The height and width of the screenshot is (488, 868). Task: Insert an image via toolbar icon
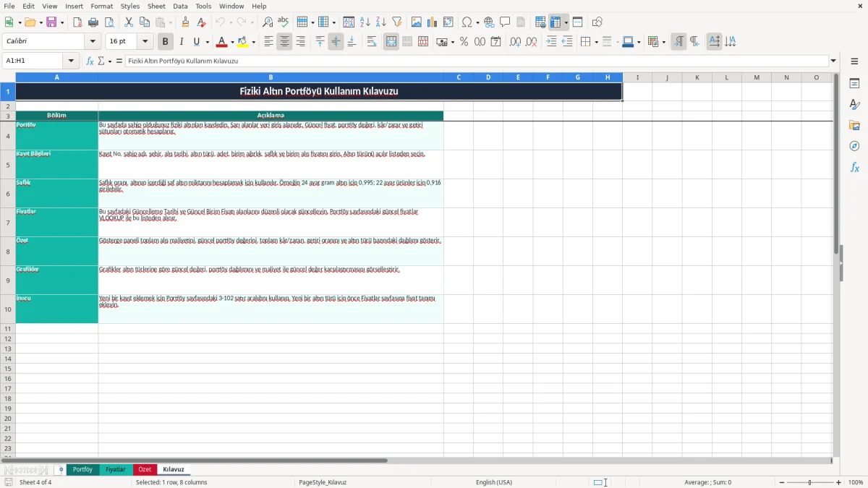417,22
